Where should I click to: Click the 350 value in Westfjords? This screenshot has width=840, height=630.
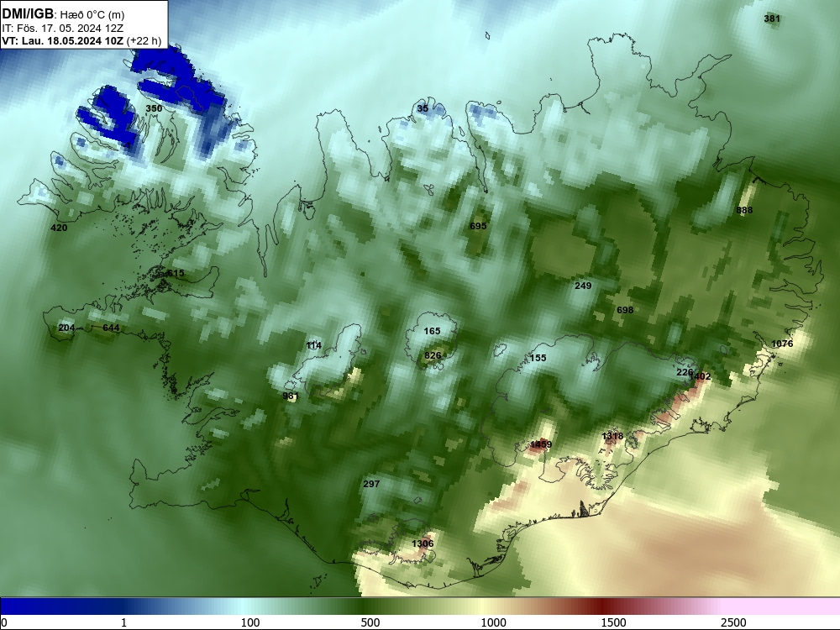tap(154, 108)
